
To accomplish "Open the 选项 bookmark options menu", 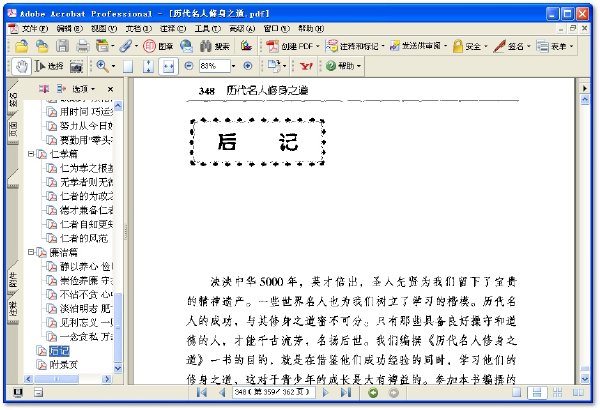I will [x=83, y=89].
